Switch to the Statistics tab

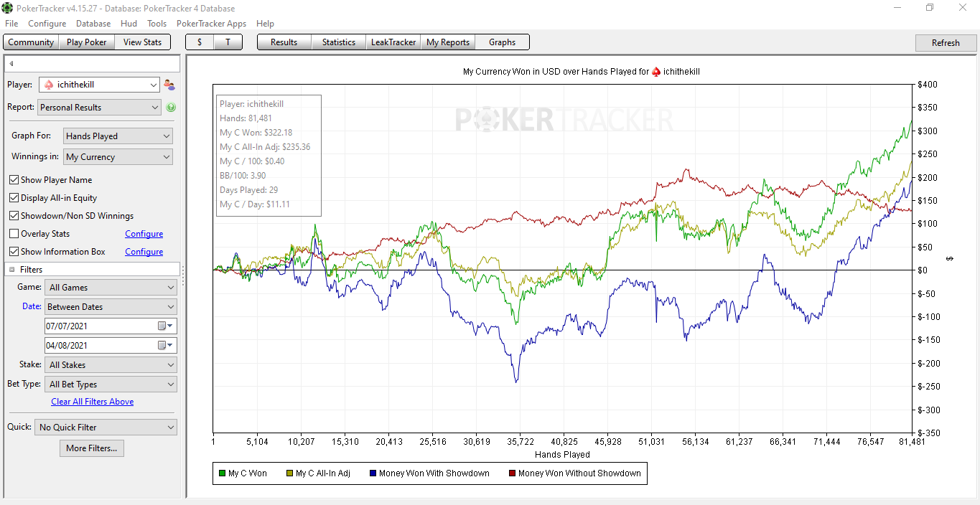click(339, 42)
